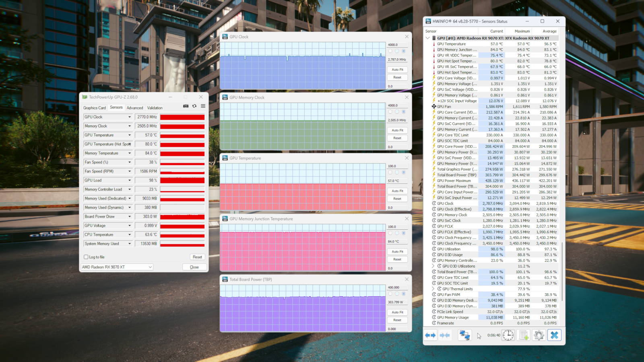Image resolution: width=644 pixels, height=362 pixels.
Task: Click Total Board Power graph window icon
Action: (x=225, y=280)
